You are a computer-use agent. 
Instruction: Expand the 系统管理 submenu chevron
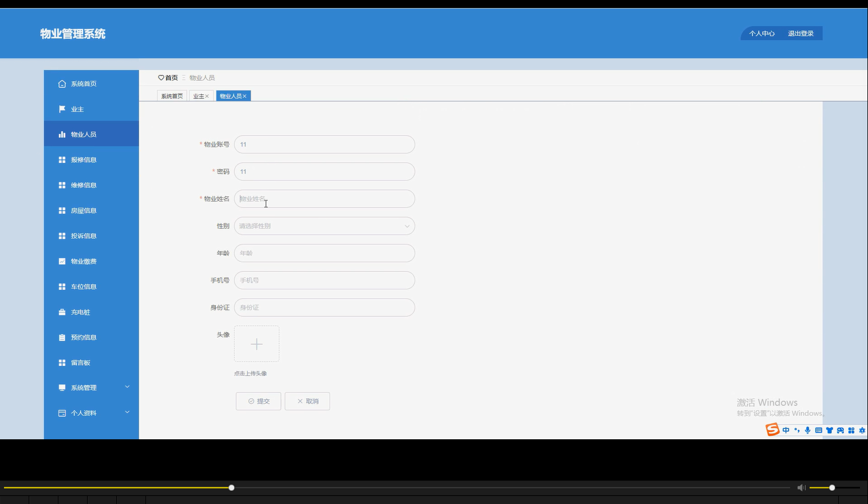pos(127,387)
